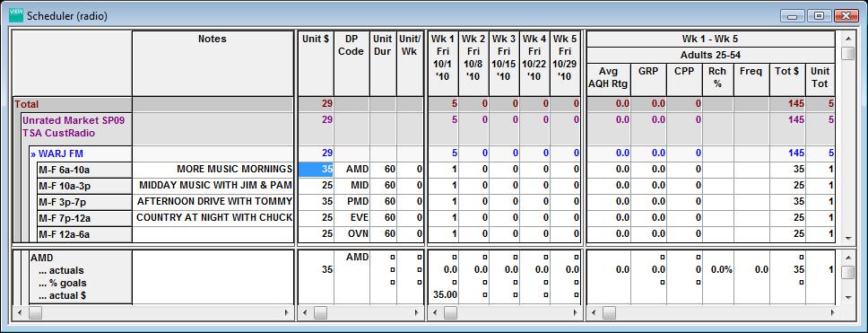Click the Wk 2 Fri 10/8 column header
Screen dimensions: 868x333
473,63
